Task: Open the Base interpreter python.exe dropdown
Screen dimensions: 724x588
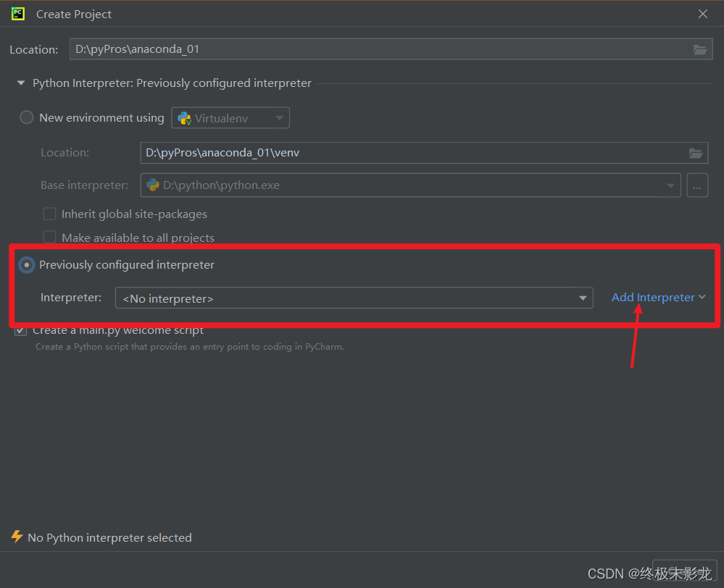Action: 410,185
